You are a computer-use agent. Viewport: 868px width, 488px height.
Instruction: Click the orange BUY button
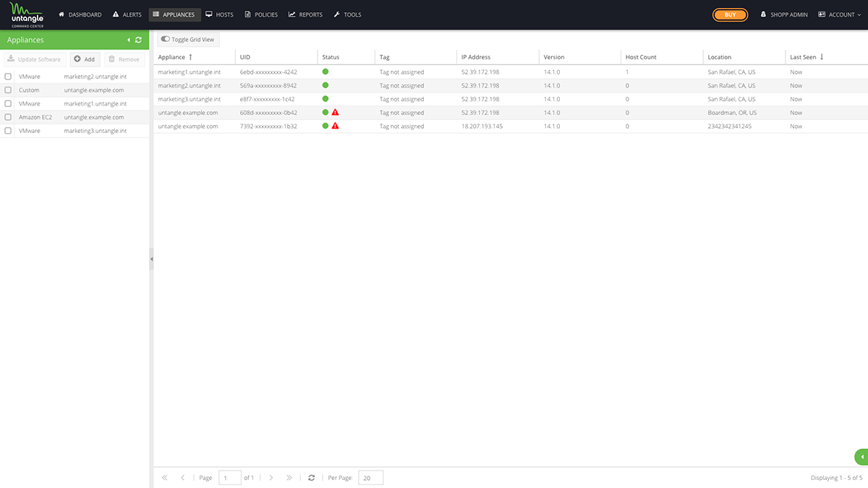point(730,14)
